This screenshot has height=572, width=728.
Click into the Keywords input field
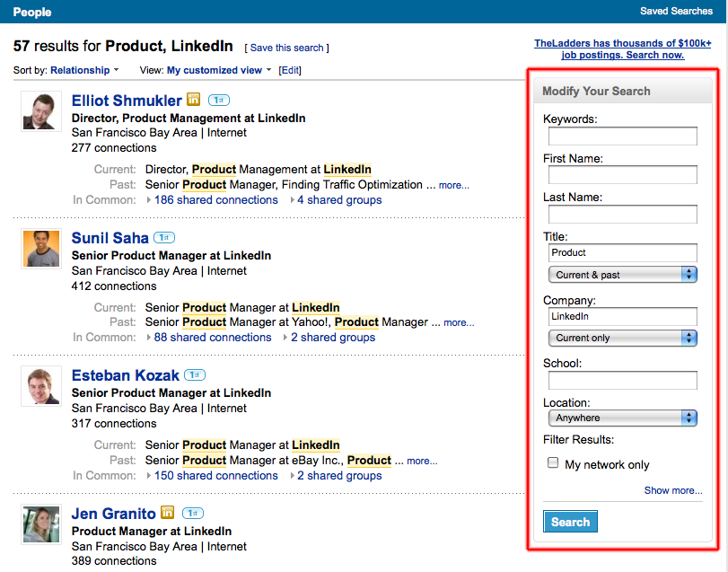[x=622, y=136]
